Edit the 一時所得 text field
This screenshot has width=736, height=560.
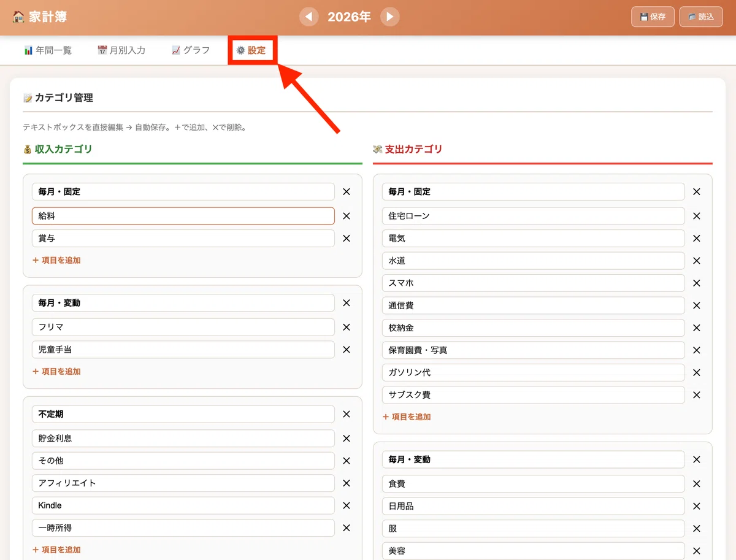pos(183,527)
